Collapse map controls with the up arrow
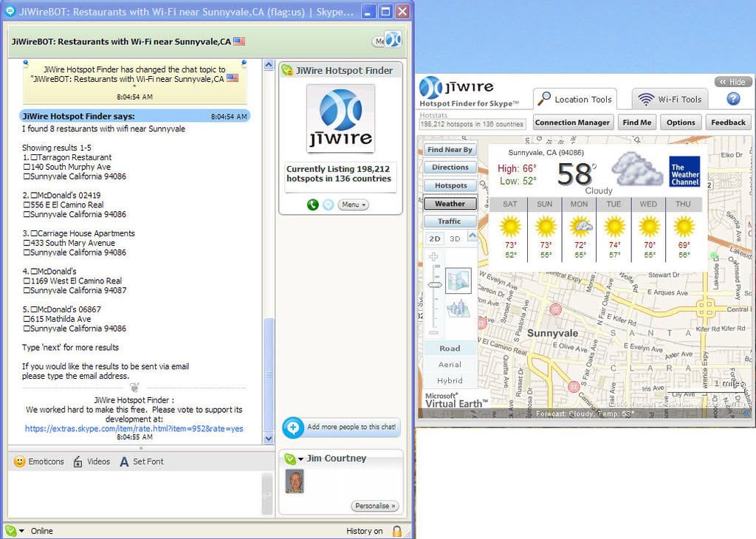The image size is (756, 539). (472, 236)
